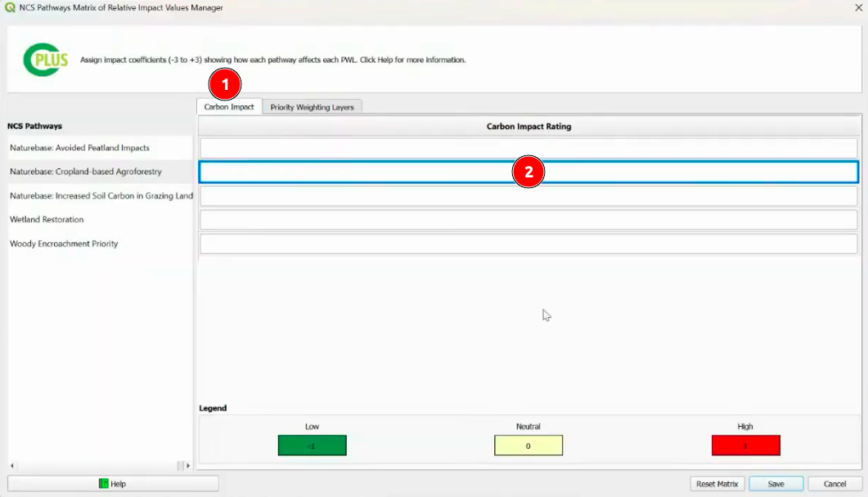868x497 pixels.
Task: Click the left arrow of the pathways scrollbar
Action: click(x=12, y=465)
